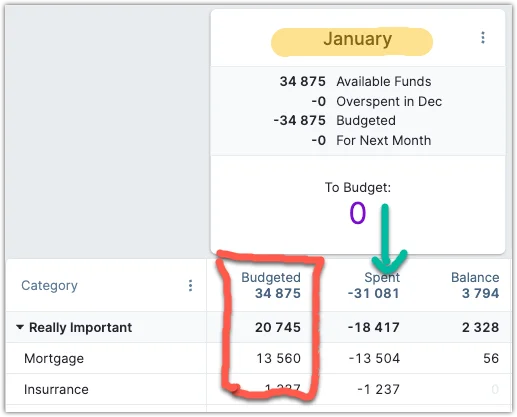Click the To Budget amount 0
Image resolution: width=517 pixels, height=417 pixels.
358,213
